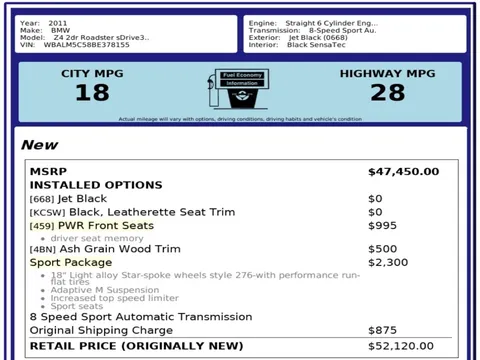Viewport: 480px width, 360px height.
Task: Click the City MPG value 18
Action: [92, 93]
